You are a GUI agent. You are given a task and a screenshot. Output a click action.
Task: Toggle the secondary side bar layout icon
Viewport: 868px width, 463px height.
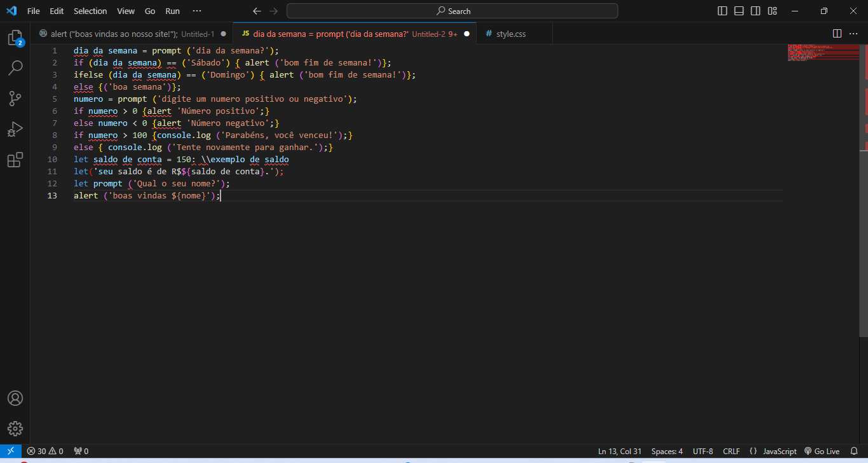tap(756, 11)
